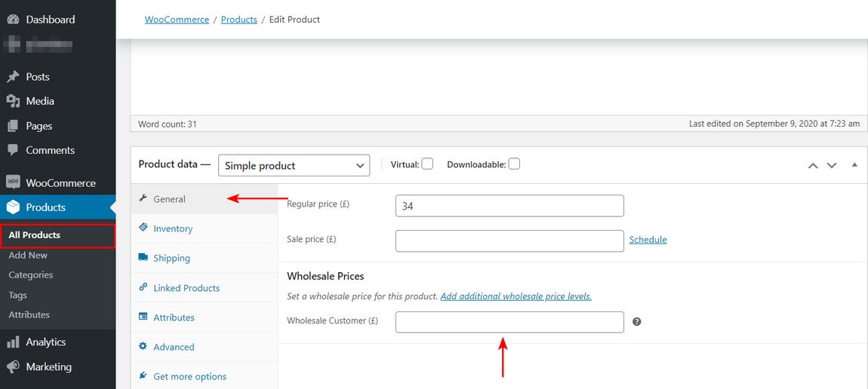868x389 pixels.
Task: Click the WooCommerce breadcrumb link
Action: pos(177,20)
